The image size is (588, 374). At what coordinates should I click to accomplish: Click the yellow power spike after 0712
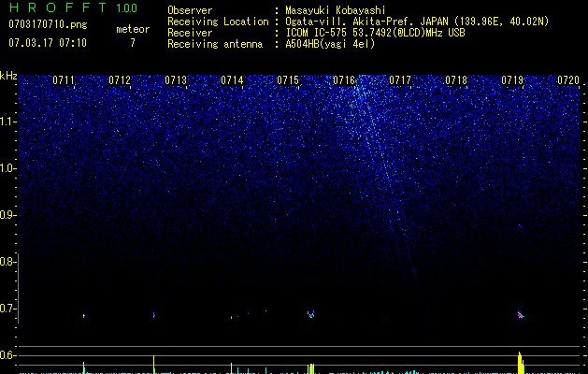[153, 365]
